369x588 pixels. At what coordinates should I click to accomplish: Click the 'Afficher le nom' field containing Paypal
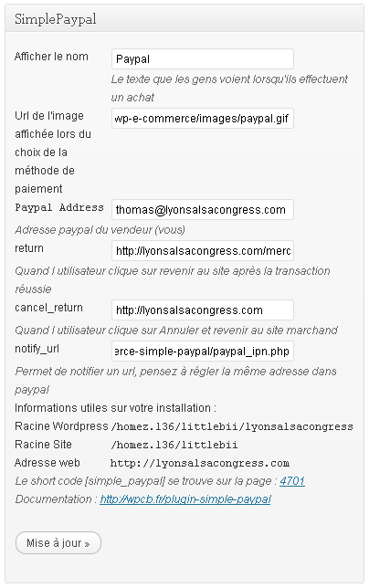(203, 58)
